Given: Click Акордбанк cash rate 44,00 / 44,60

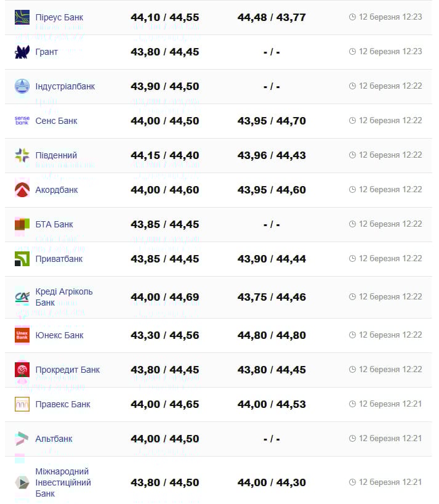Looking at the screenshot, I should pos(164,190).
